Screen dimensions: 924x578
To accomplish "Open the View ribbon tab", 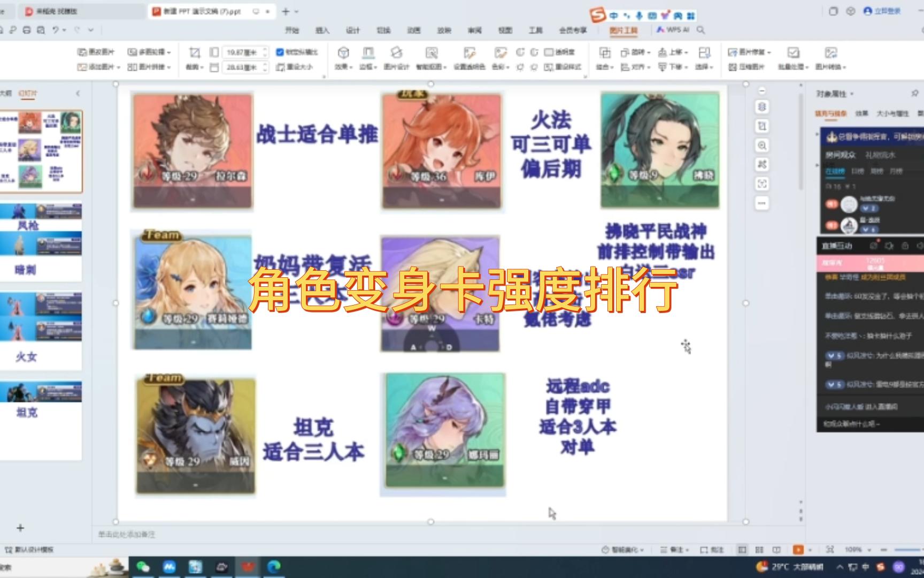I will [505, 31].
